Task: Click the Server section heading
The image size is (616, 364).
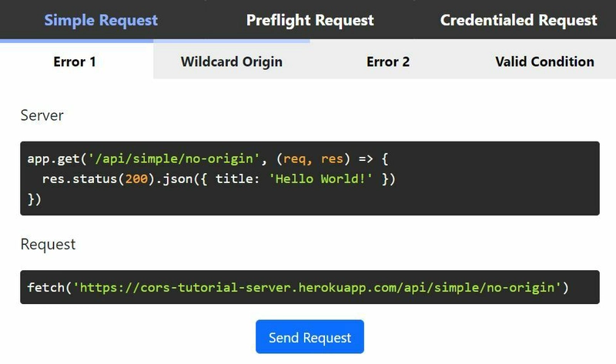Action: (x=42, y=115)
